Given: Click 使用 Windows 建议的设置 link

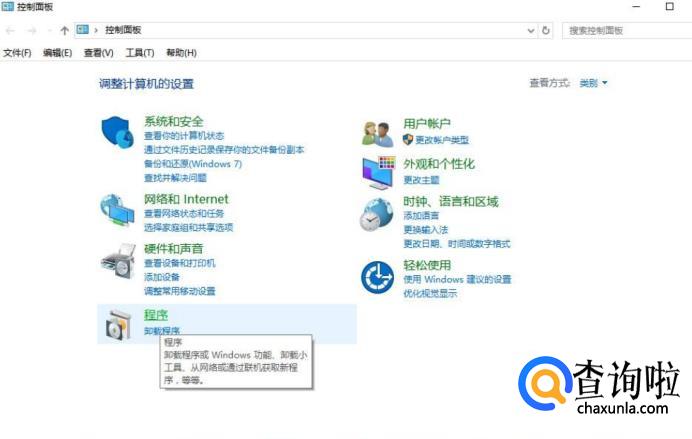Looking at the screenshot, I should [457, 279].
